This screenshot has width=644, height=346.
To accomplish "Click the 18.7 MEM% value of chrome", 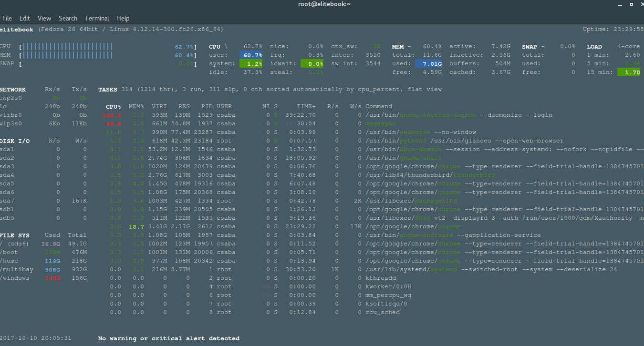I will [x=136, y=227].
